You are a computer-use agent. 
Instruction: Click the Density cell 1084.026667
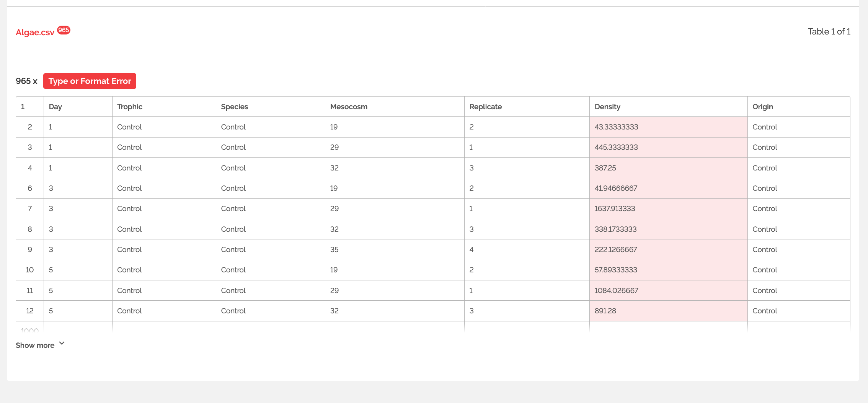[669, 290]
